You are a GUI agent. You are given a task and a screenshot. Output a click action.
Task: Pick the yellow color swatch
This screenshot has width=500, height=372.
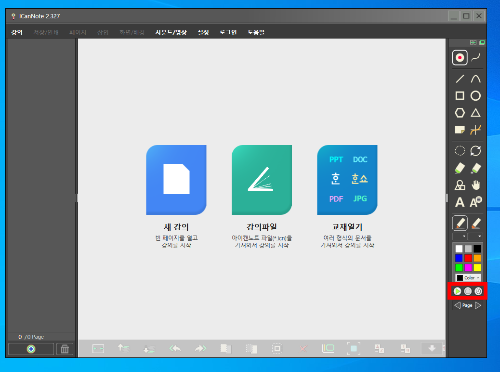(477, 267)
